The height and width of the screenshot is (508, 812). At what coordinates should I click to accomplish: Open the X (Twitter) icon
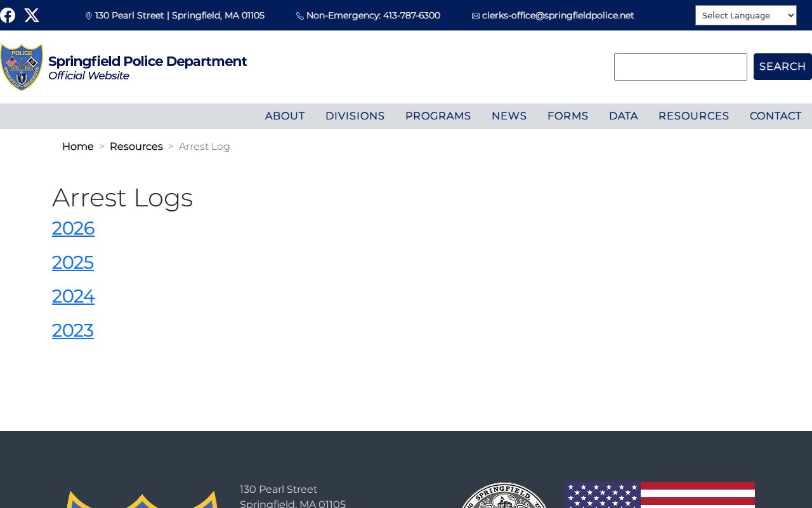point(32,15)
